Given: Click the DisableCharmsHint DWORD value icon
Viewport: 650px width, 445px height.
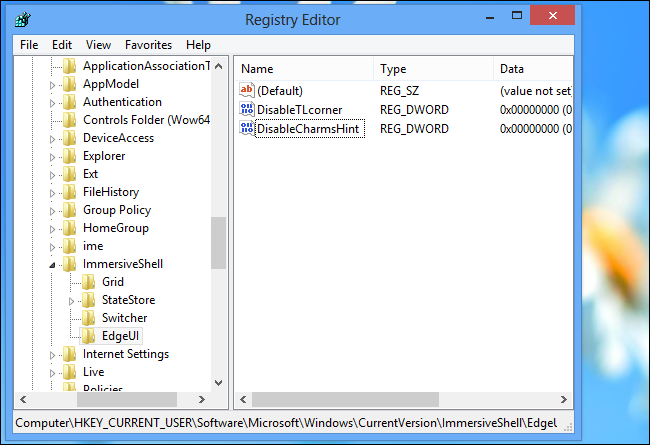Looking at the screenshot, I should click(x=247, y=128).
